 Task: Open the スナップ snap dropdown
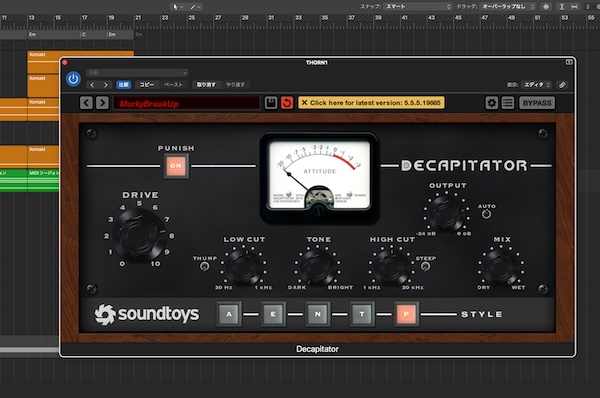(418, 7)
